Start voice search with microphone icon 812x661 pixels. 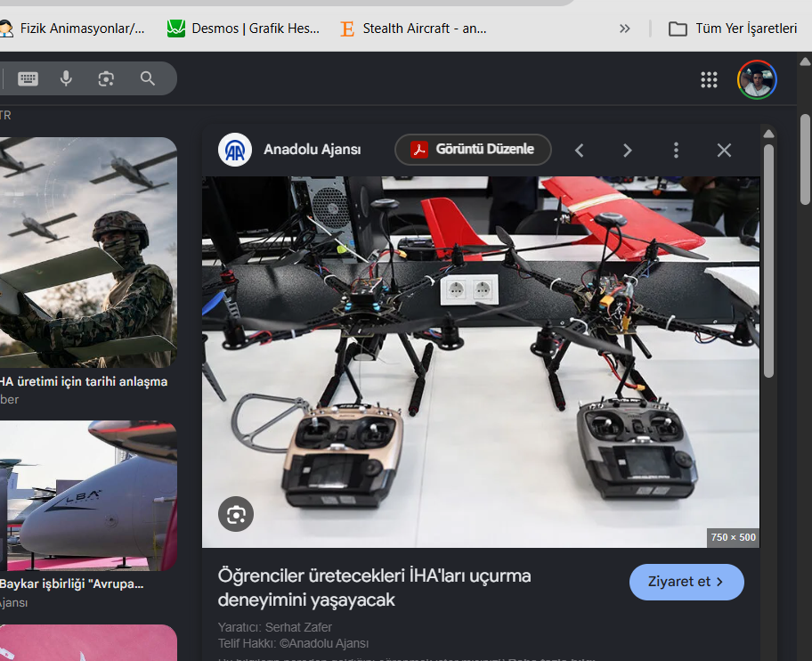(66, 78)
